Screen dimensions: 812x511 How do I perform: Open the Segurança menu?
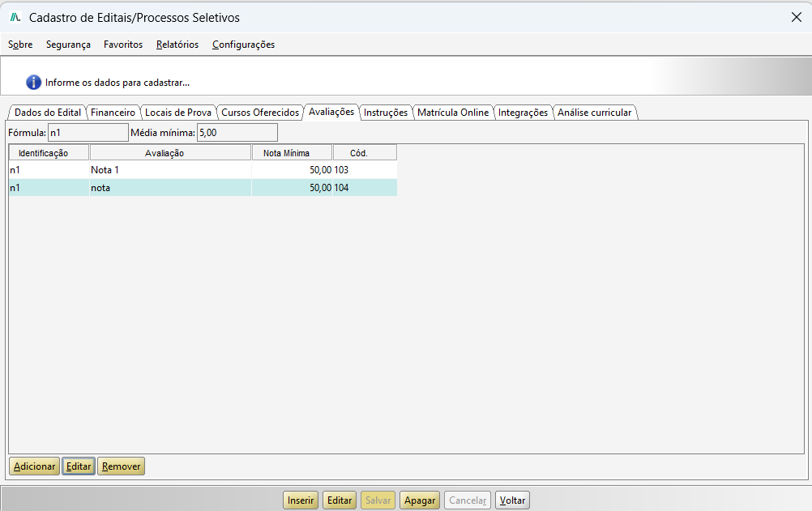[68, 45]
